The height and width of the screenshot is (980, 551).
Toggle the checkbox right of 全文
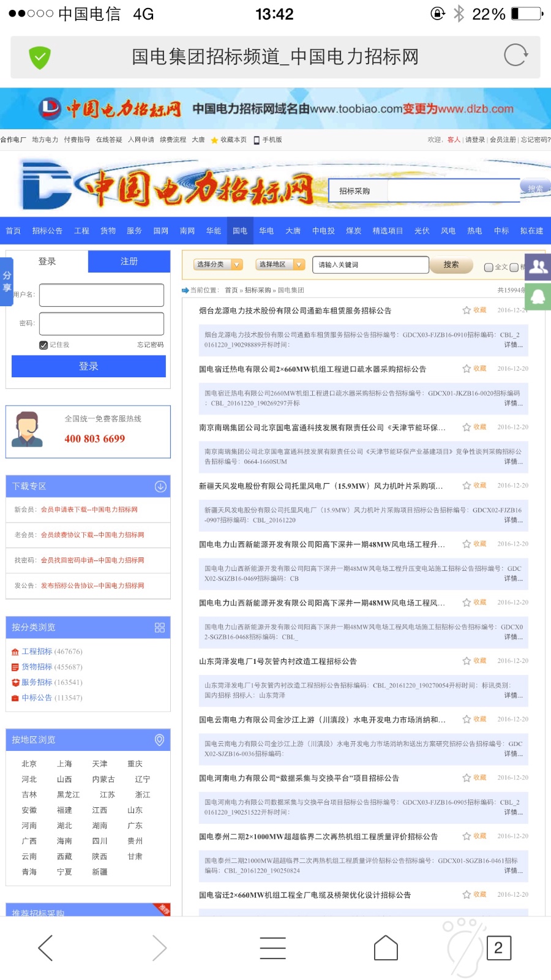coord(514,267)
